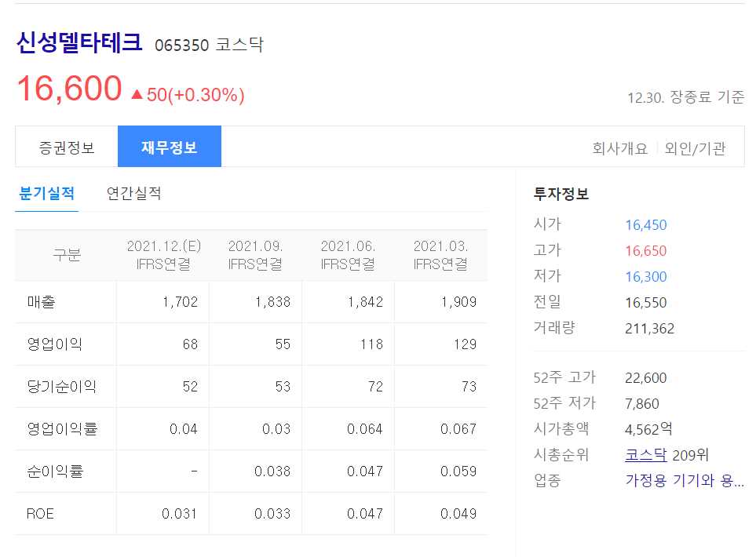Viewport: 756px width, 557px height.
Task: Select the 영업이익 row label
Action: [x=54, y=344]
